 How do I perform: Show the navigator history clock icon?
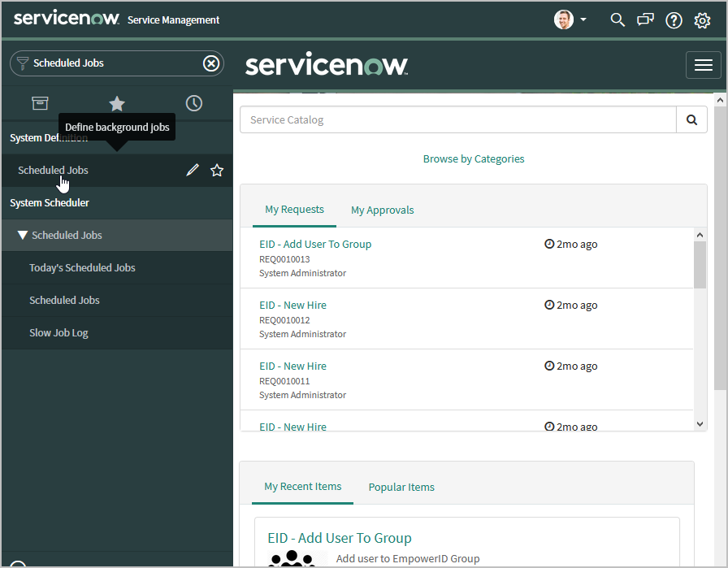tap(193, 103)
